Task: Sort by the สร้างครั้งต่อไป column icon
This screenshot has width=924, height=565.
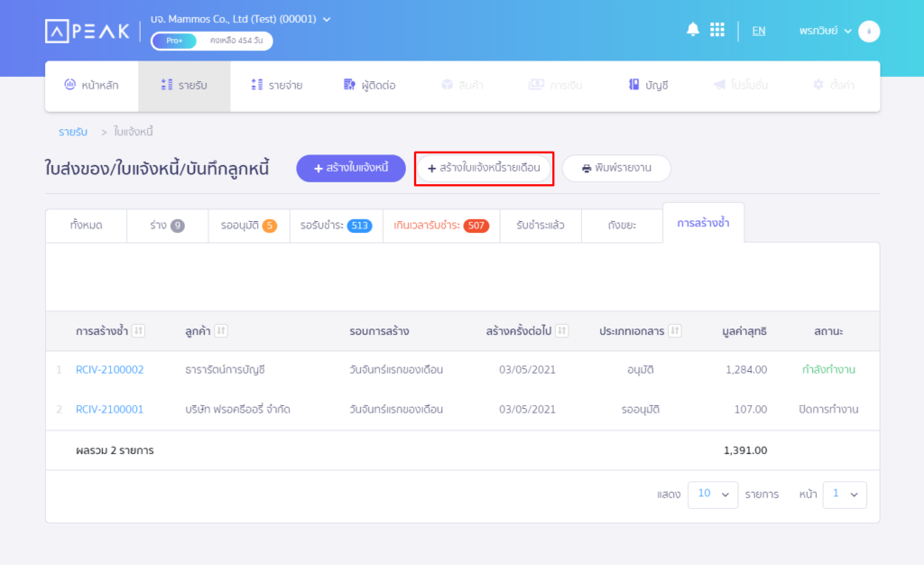Action: click(x=561, y=330)
